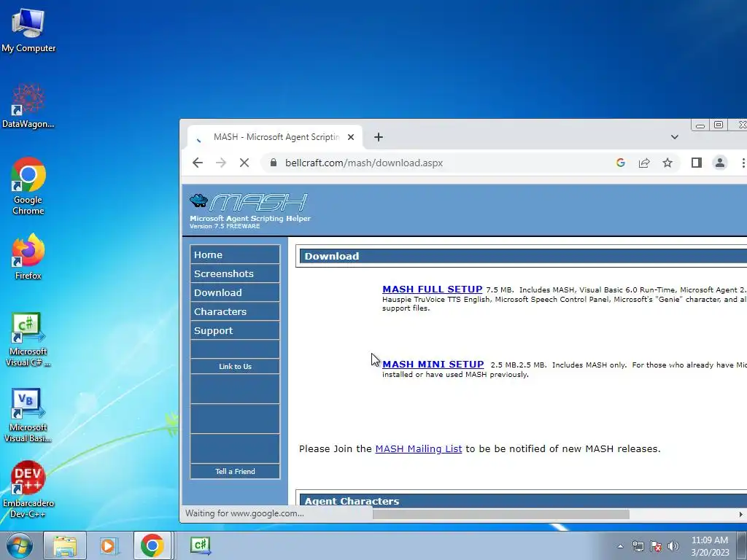Minimize the Chrome window
The width and height of the screenshot is (747, 560).
click(700, 125)
